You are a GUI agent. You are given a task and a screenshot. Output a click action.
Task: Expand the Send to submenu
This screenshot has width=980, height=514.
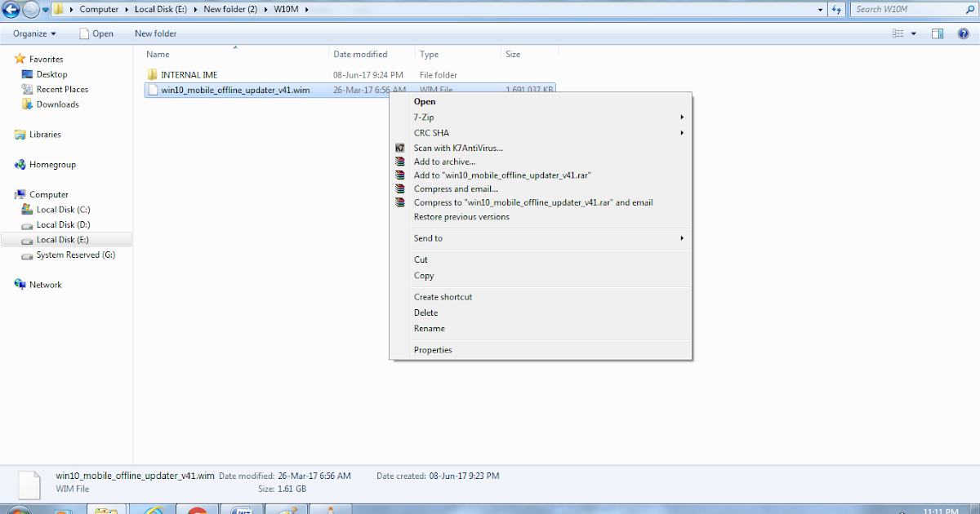pos(540,238)
